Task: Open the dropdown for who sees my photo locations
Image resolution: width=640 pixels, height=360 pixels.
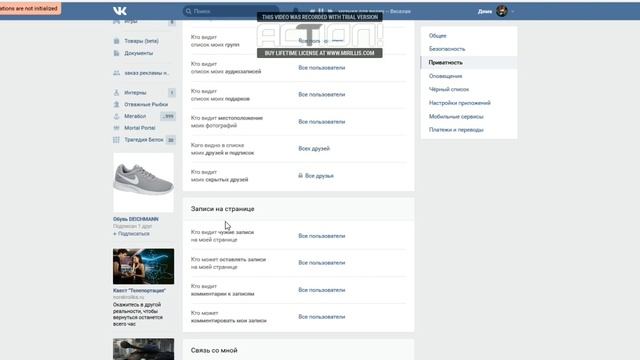Action: point(322,122)
